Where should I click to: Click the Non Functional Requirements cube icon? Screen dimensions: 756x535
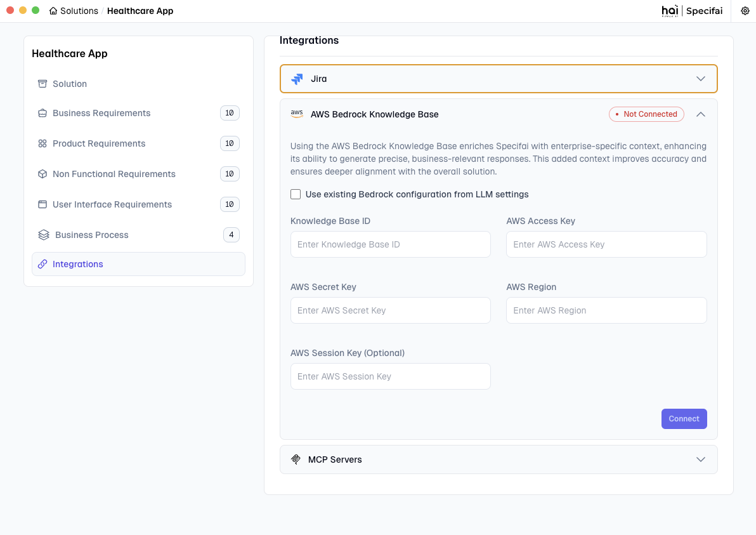point(42,174)
